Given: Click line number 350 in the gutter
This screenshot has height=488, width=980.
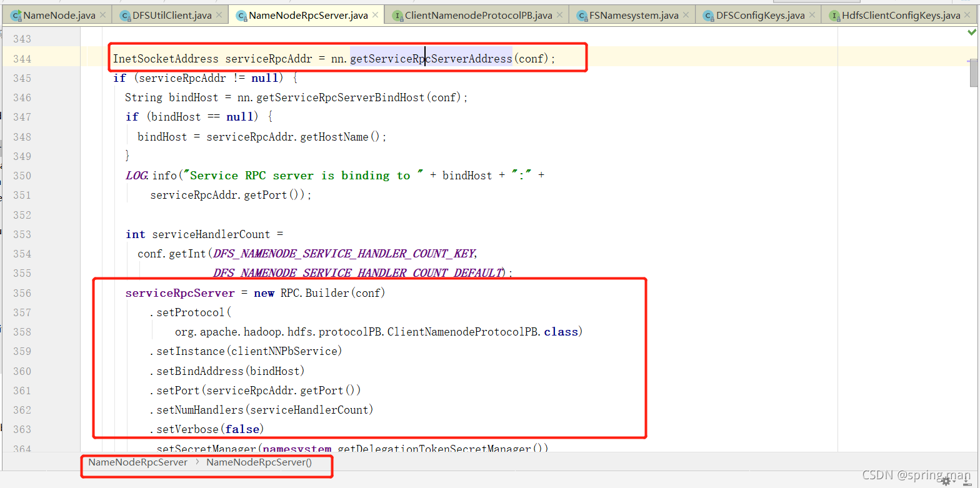Looking at the screenshot, I should [x=22, y=176].
